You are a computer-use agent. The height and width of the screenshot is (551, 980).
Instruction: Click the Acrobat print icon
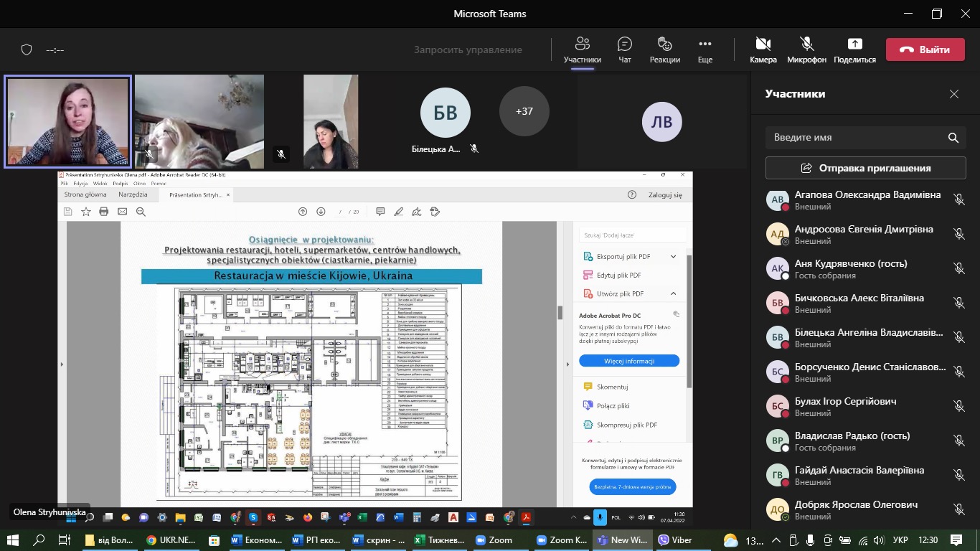click(104, 212)
